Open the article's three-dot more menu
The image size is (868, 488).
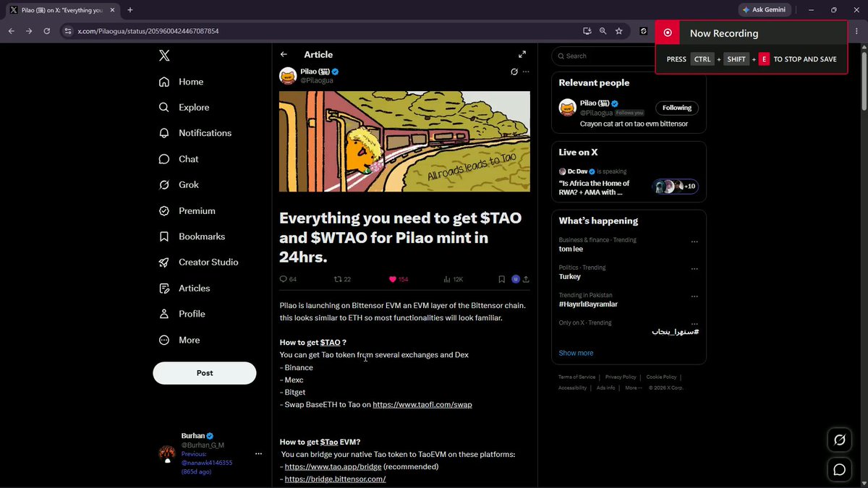[x=526, y=72]
